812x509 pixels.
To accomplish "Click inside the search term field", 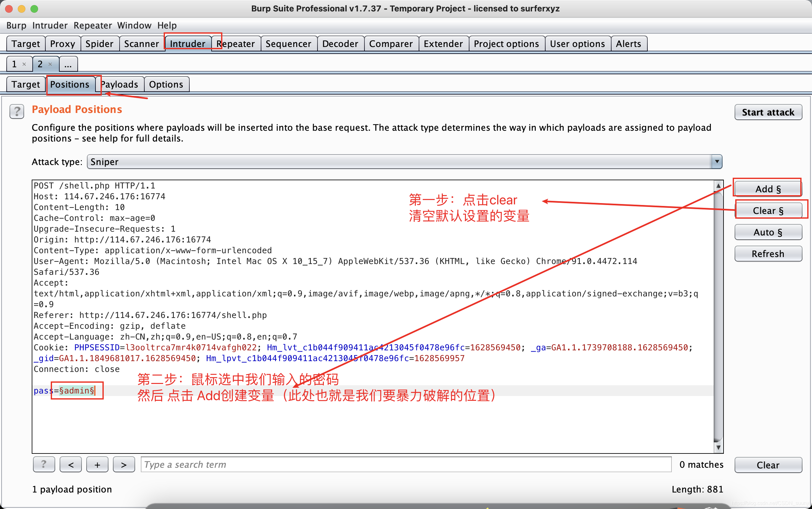I will click(x=406, y=465).
